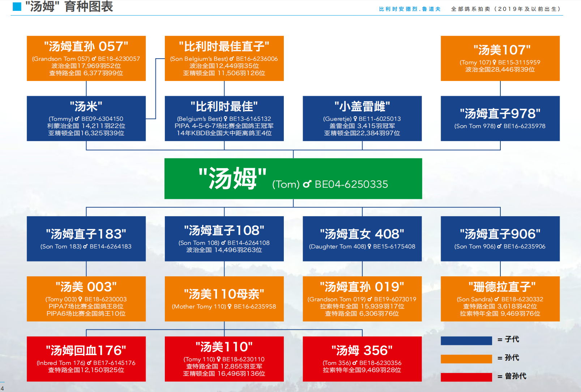The height and width of the screenshot is (392, 581).
Task: Click the orange legend swatch for 孙代
Action: coord(466,359)
